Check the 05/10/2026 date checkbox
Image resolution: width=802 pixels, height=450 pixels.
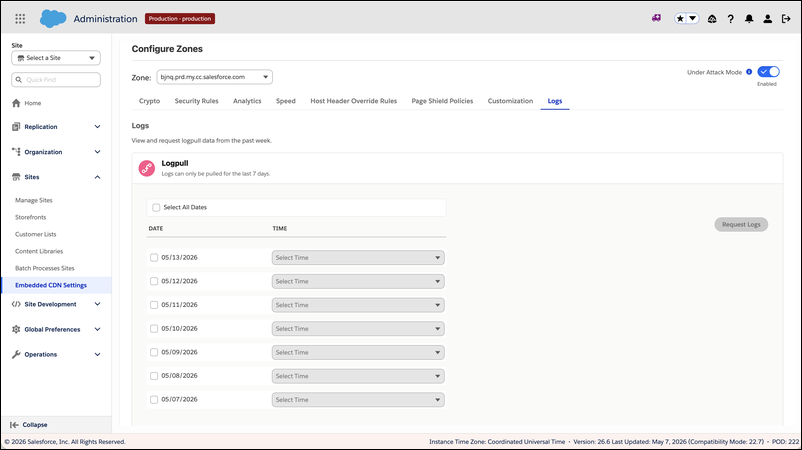pos(154,329)
